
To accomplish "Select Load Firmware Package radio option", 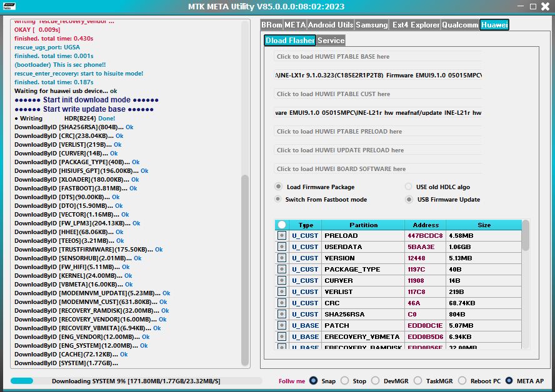I will pyautogui.click(x=279, y=187).
